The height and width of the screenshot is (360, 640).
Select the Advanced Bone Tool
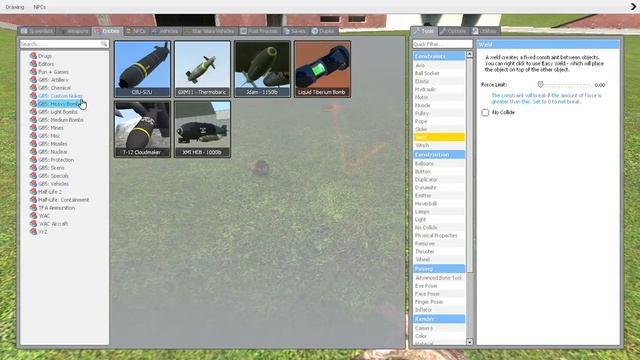[439, 278]
